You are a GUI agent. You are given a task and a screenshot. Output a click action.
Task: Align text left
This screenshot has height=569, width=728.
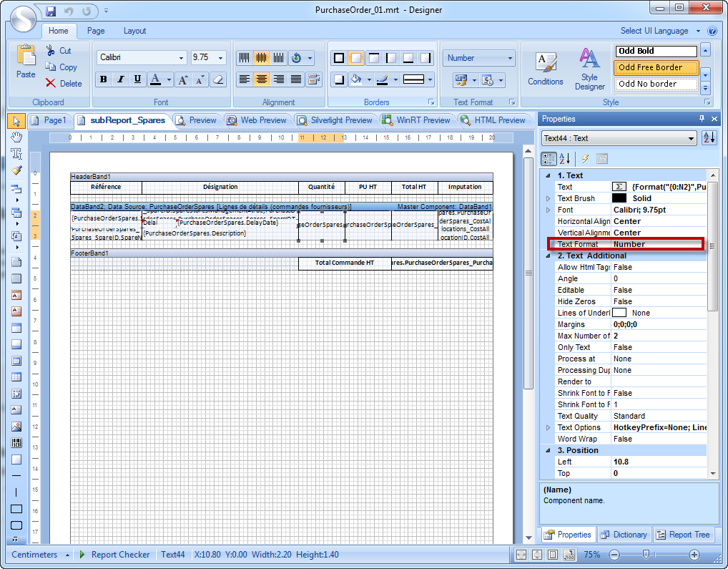(244, 80)
